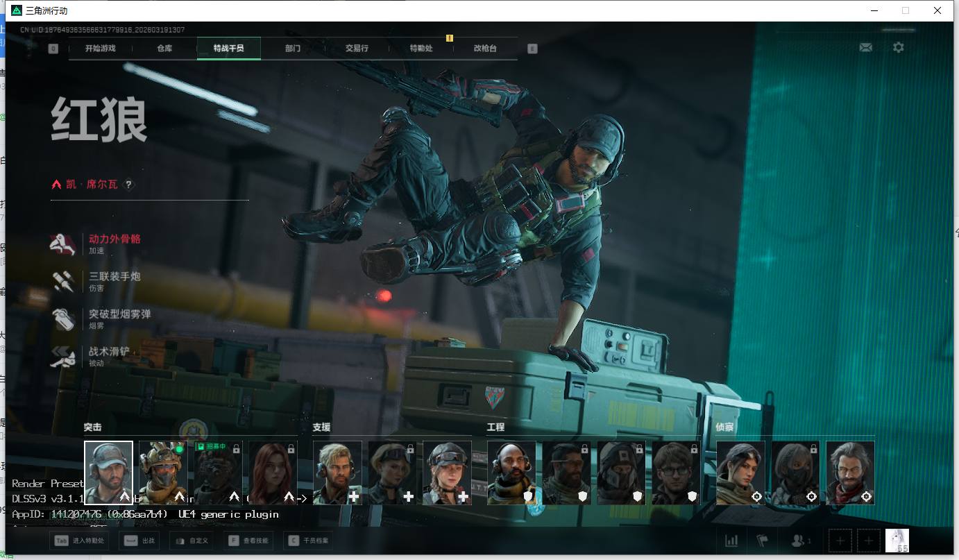The height and width of the screenshot is (560, 959).
Task: Click the flag icon in bottom bar
Action: point(763,541)
